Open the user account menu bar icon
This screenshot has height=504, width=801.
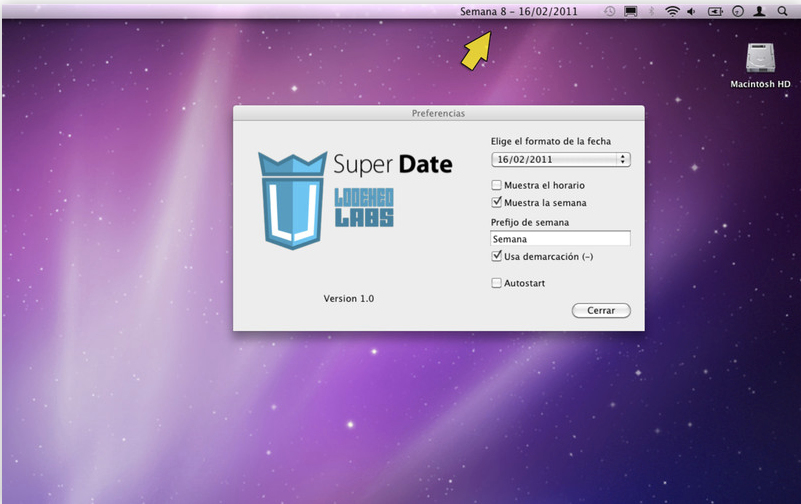click(759, 11)
